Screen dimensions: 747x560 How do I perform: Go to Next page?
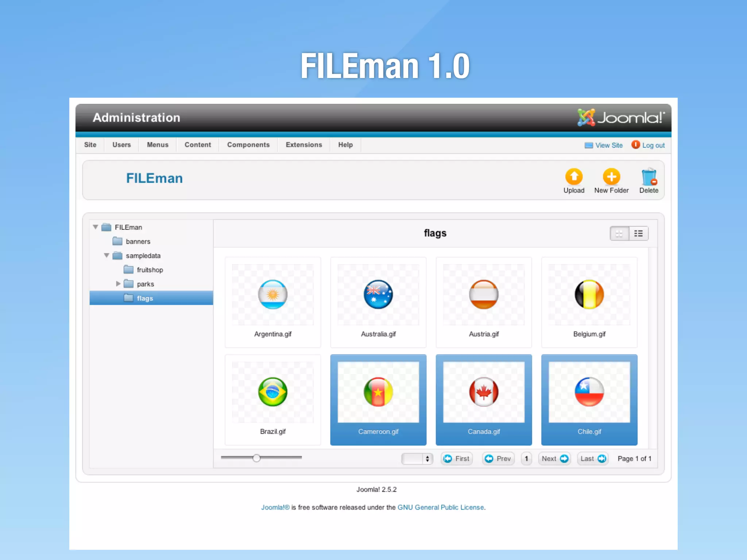pos(554,459)
